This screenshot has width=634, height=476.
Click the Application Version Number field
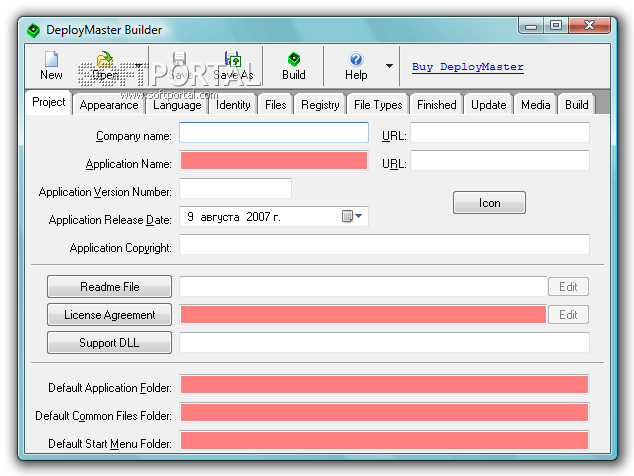click(x=235, y=188)
